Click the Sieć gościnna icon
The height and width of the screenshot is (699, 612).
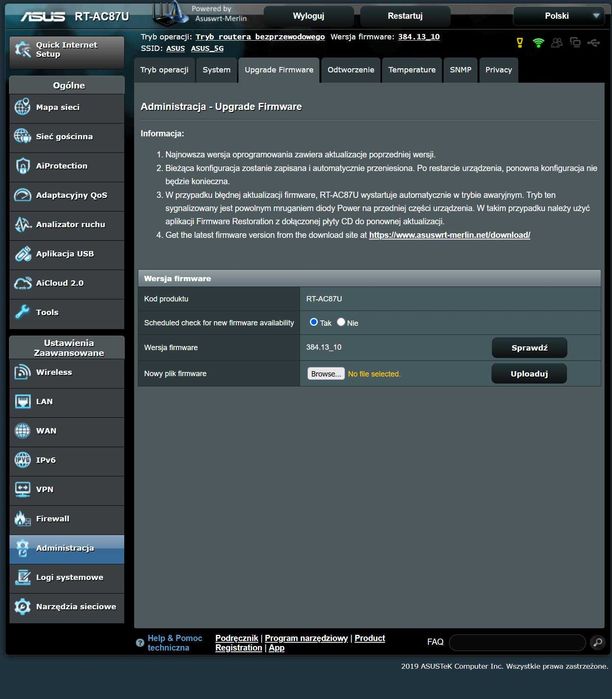[x=22, y=136]
